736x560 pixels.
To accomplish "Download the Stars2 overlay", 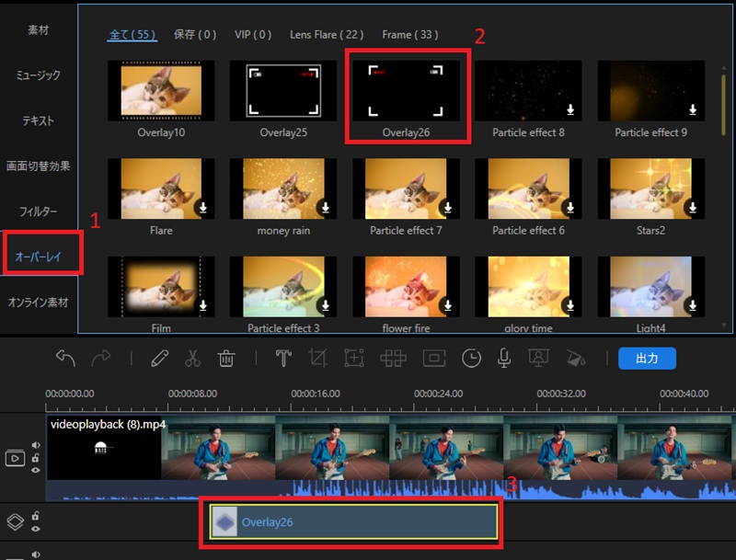I will (693, 207).
